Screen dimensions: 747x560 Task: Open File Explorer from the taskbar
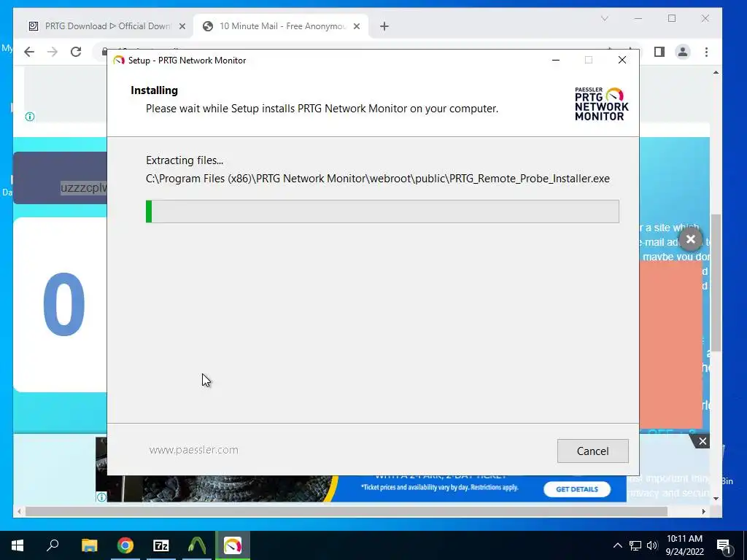[89, 545]
